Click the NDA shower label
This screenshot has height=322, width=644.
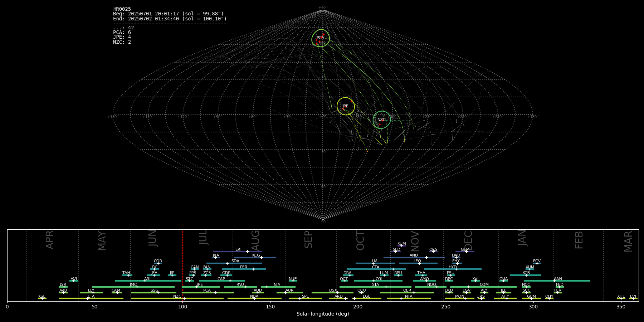pos(254,297)
